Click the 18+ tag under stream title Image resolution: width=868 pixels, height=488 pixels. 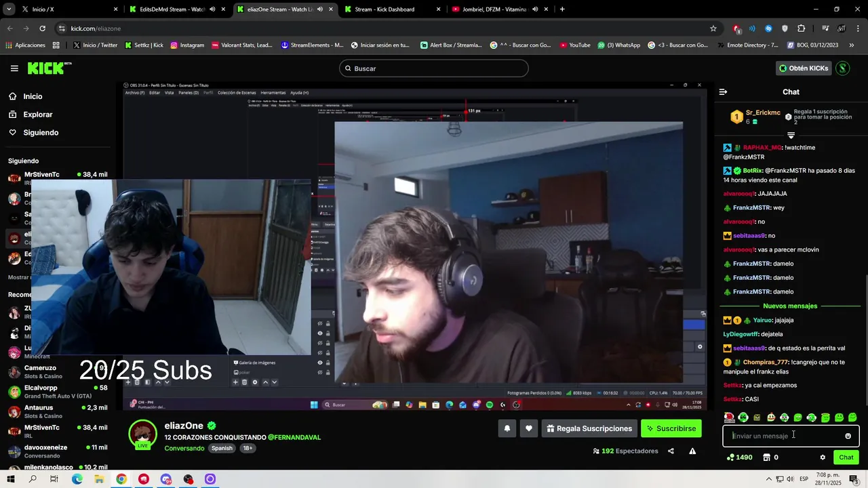[x=248, y=448]
